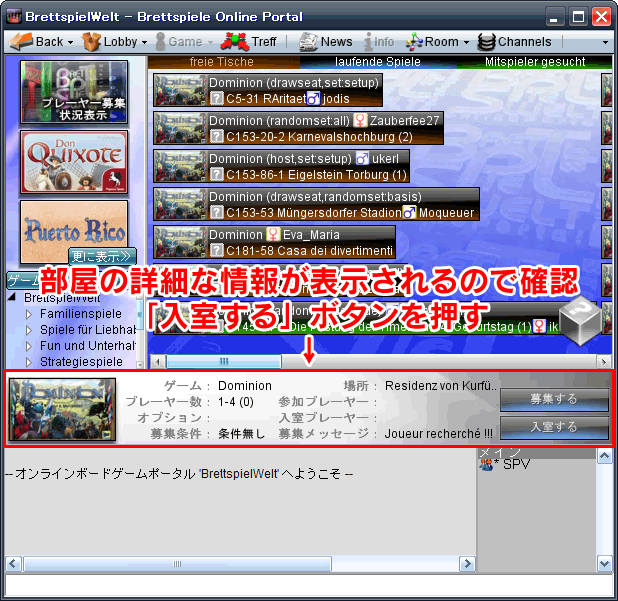The width and height of the screenshot is (618, 601).
Task: Click the Lobby box icon
Action: click(x=91, y=41)
